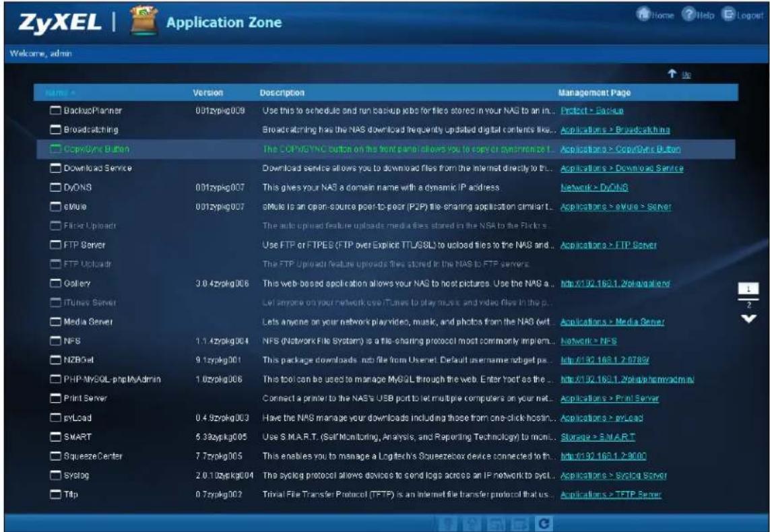Go to the Home page icon

(x=643, y=14)
